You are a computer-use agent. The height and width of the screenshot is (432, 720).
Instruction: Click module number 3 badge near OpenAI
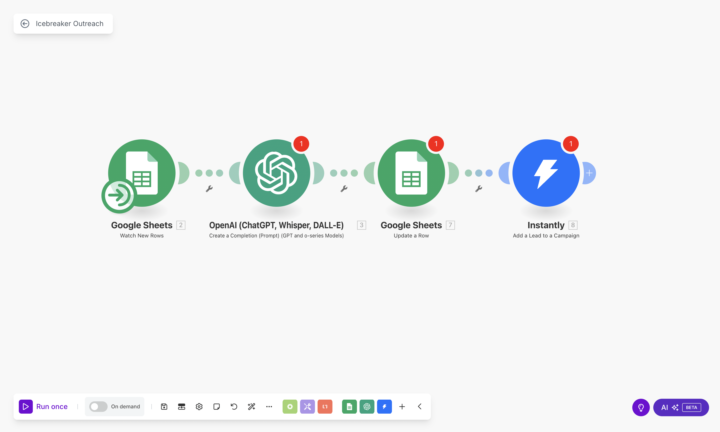point(361,225)
